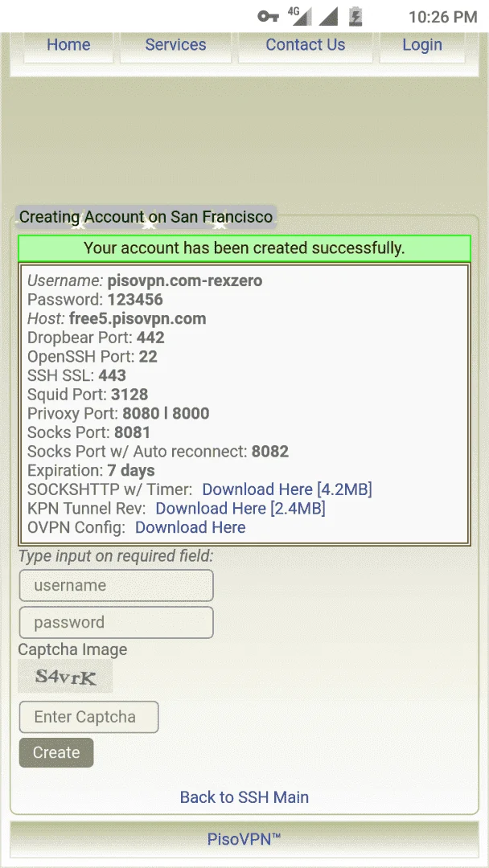The height and width of the screenshot is (868, 489).
Task: Click Type input on required field text
Action: [x=116, y=555]
